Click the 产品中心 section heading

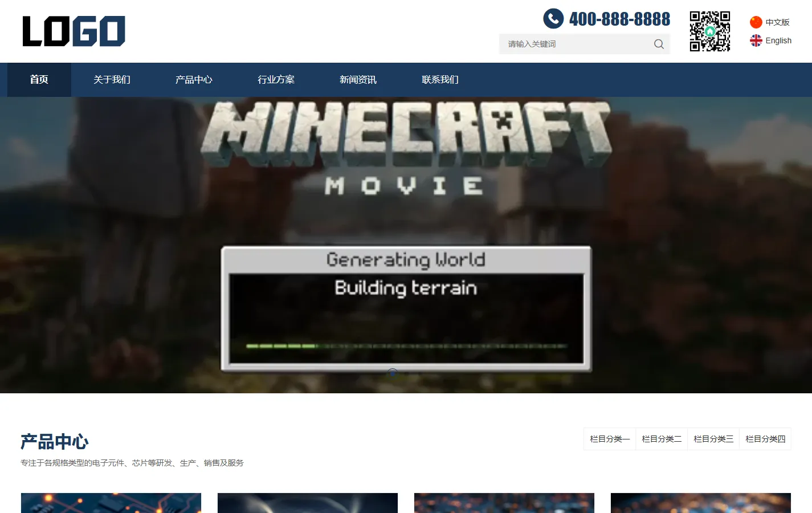55,442
